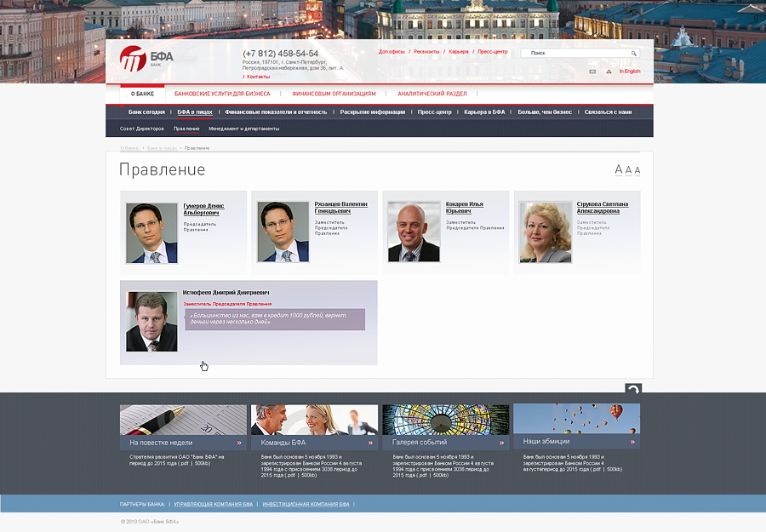Click arrow next to Команды БФА
This screenshot has width=766, height=532.
point(370,443)
